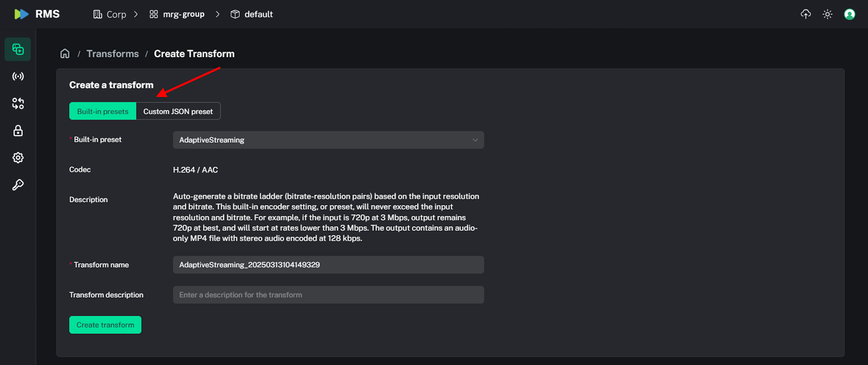Open the media transforms sidebar icon

click(x=18, y=49)
